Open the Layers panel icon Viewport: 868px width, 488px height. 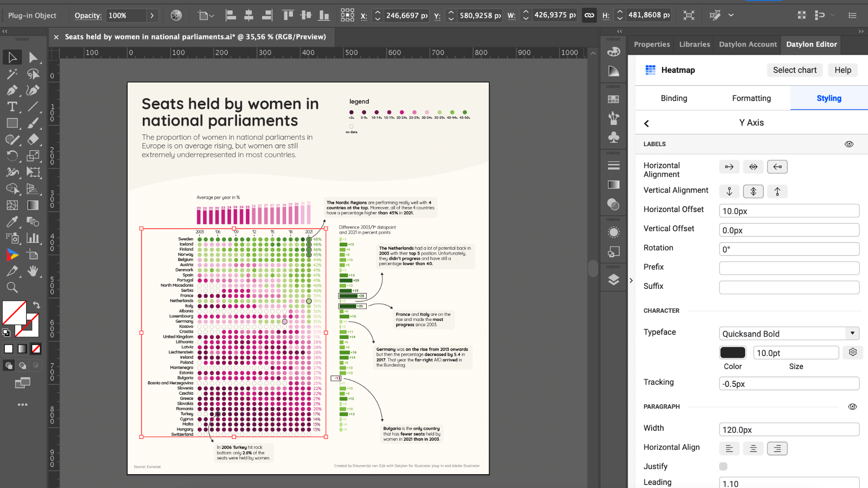613,280
